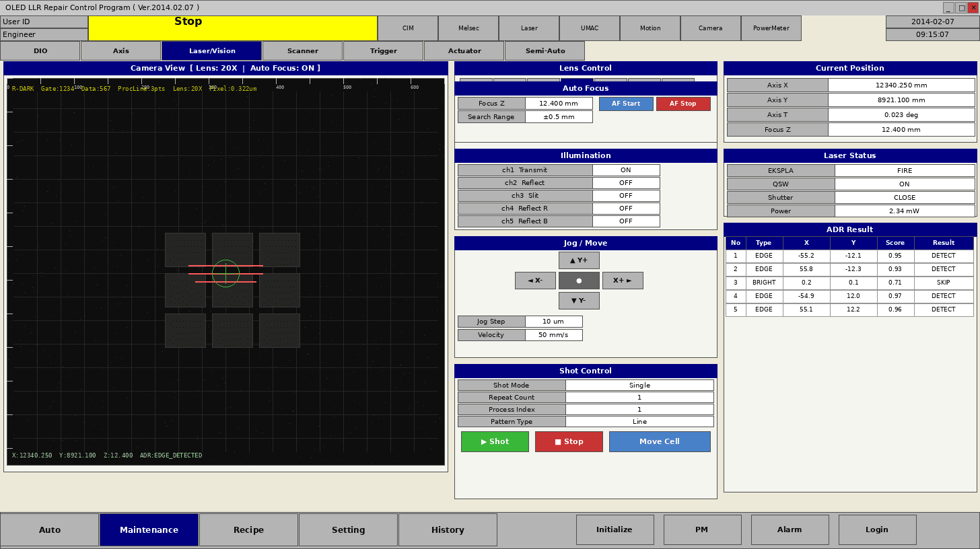Screen dimensions: 980x549
Task: Click the AF Start button
Action: pyautogui.click(x=626, y=104)
